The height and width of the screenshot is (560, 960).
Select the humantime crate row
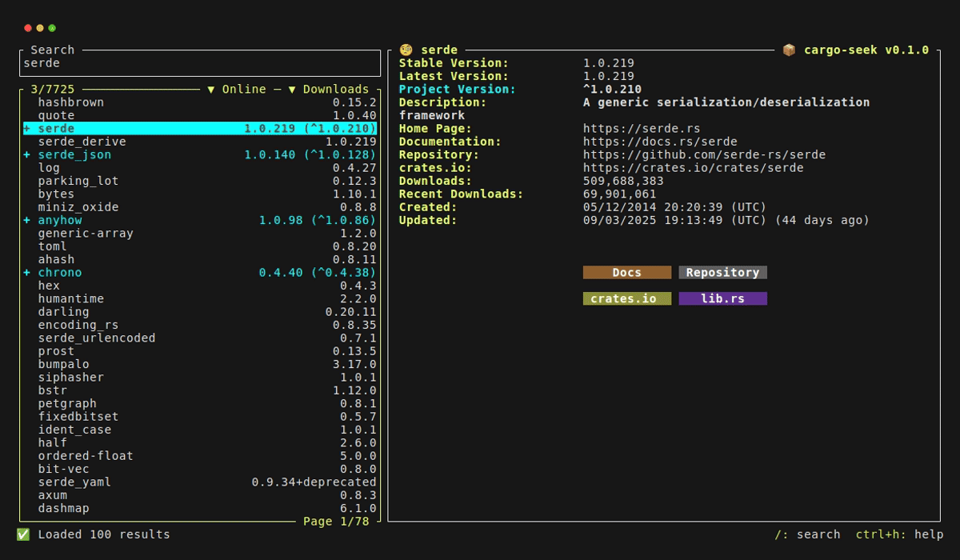coord(200,298)
